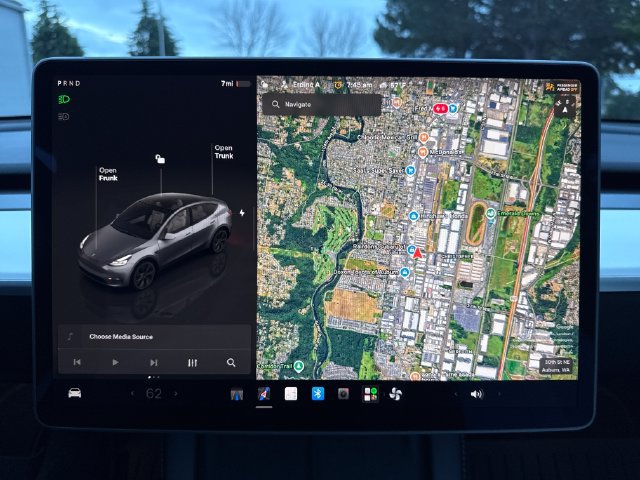Image resolution: width=640 pixels, height=480 pixels.
Task: Open vehicle controls via car icon
Action: [74, 393]
